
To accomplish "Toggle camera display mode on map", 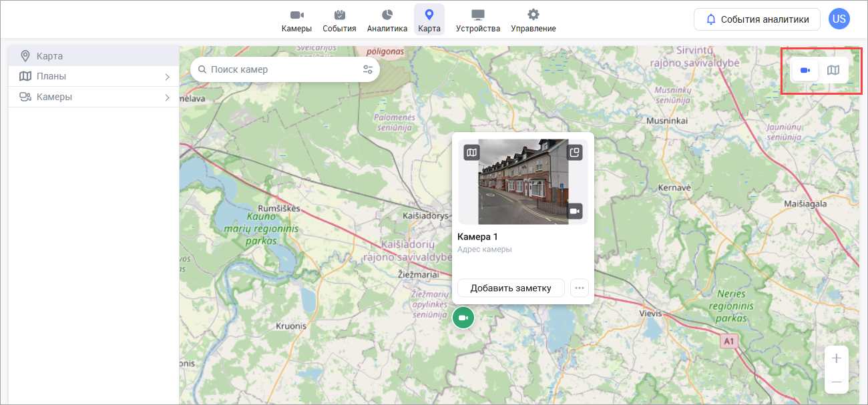I will (805, 70).
